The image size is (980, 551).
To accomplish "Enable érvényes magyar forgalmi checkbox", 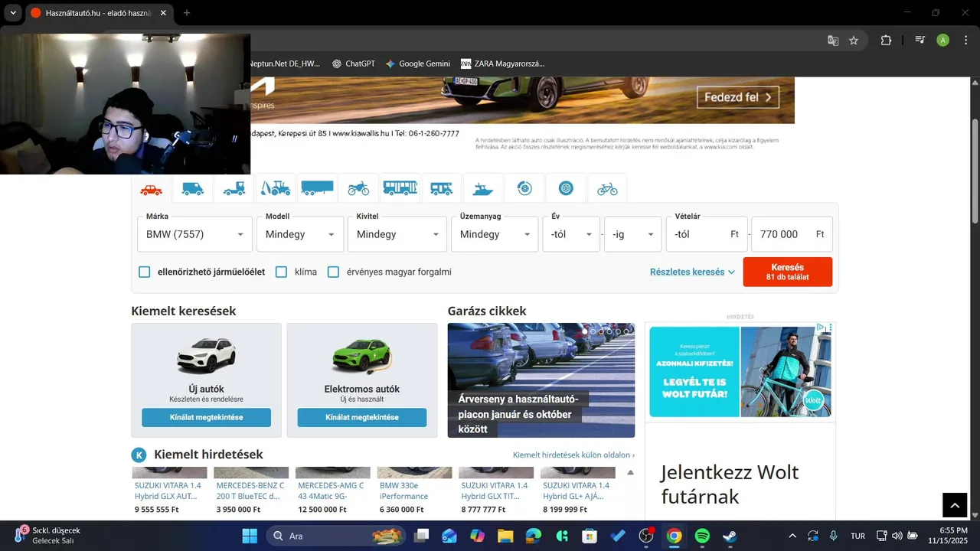I will 333,272.
